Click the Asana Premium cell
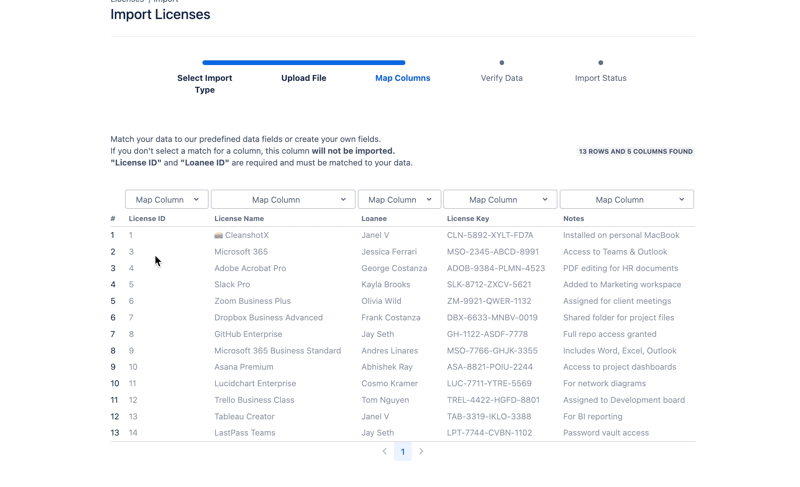Viewport: 800px width, 487px height. coord(244,367)
